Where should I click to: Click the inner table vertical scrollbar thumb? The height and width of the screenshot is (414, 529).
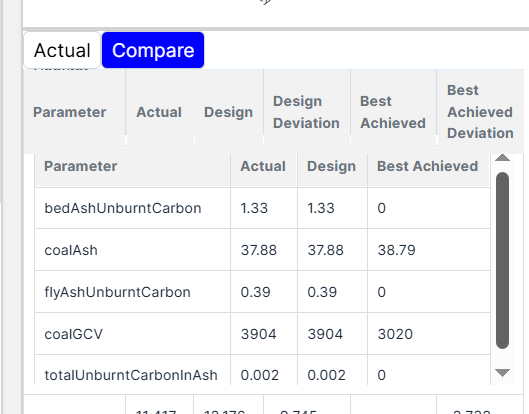click(x=502, y=260)
